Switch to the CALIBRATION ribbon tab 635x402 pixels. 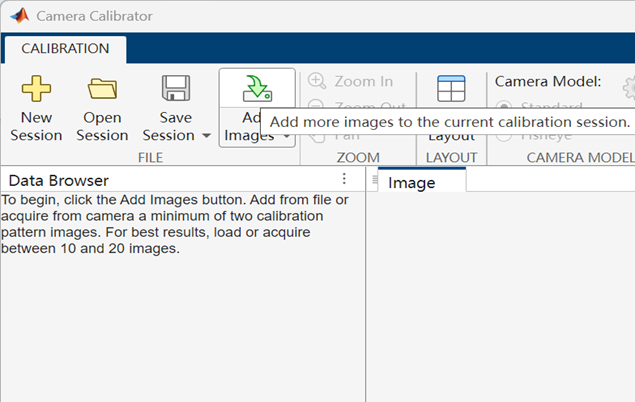coord(65,49)
